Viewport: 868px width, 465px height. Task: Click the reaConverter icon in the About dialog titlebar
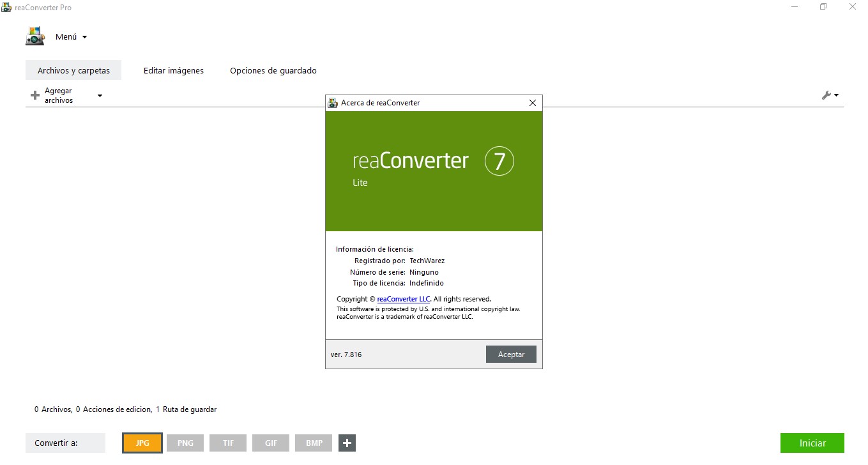click(x=333, y=102)
